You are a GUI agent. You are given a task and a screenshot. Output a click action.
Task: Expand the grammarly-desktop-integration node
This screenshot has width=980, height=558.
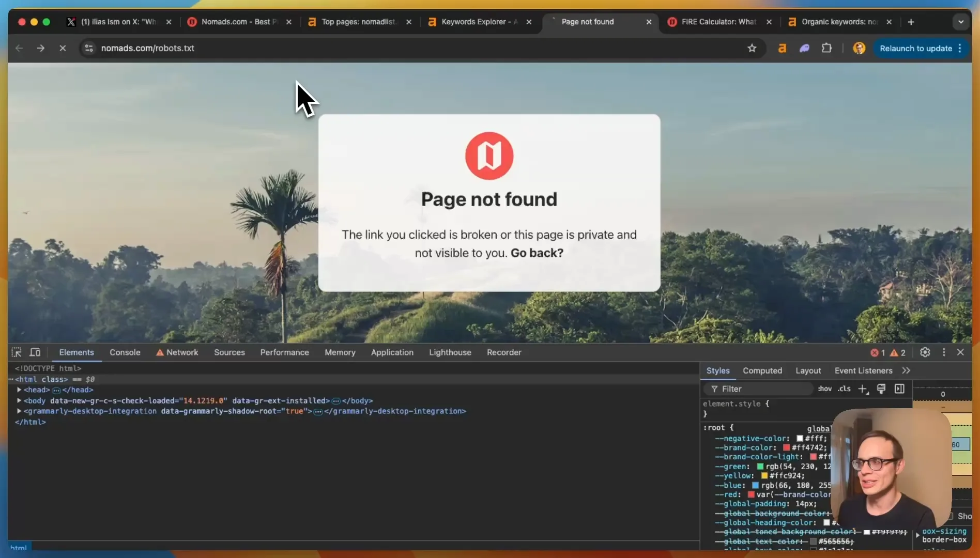point(19,411)
